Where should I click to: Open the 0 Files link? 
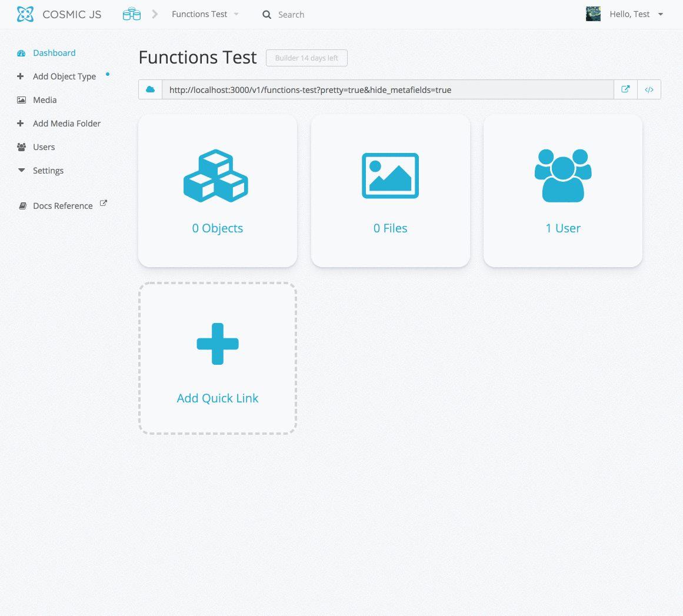[x=390, y=228]
